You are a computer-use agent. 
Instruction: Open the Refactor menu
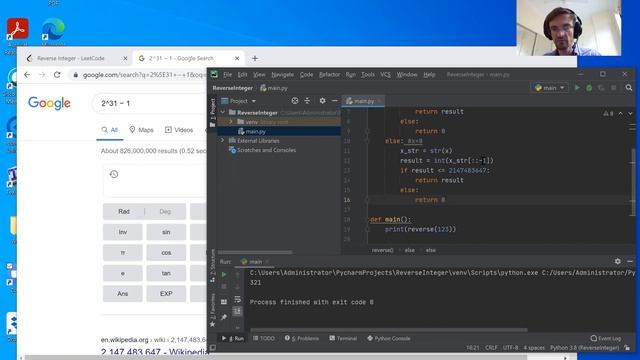pos(329,75)
